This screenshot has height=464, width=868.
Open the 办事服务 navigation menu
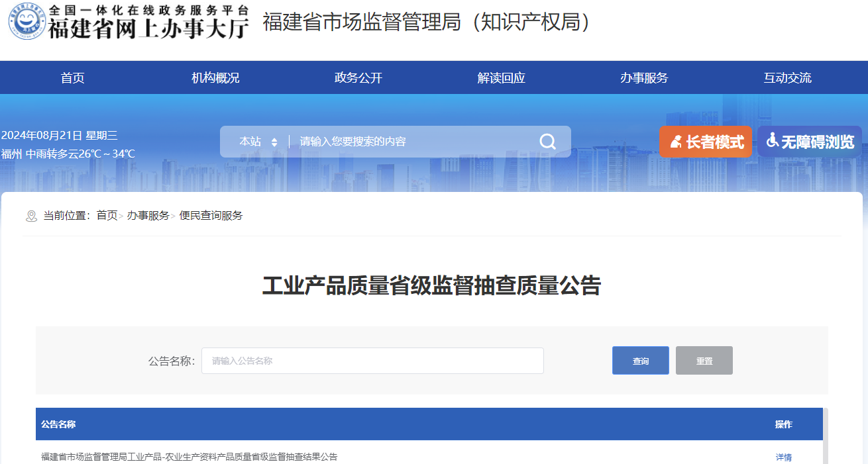pyautogui.click(x=644, y=77)
